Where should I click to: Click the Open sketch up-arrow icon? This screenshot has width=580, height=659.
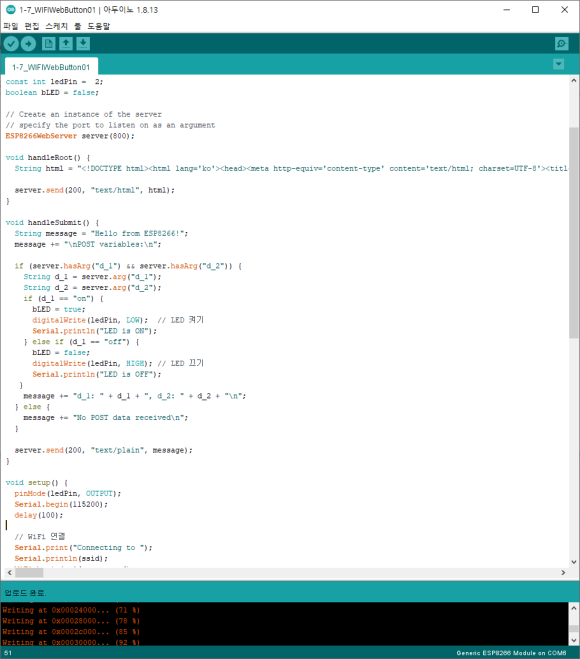(66, 44)
